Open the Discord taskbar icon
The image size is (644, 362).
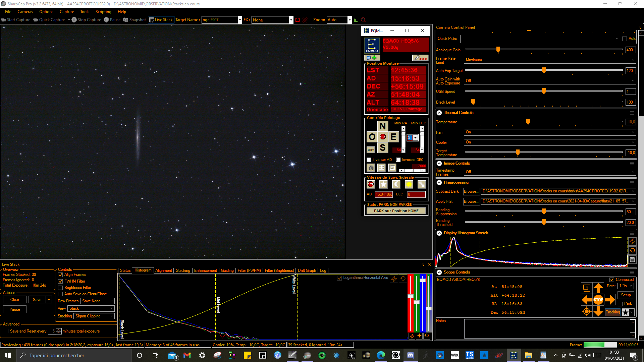click(411, 355)
